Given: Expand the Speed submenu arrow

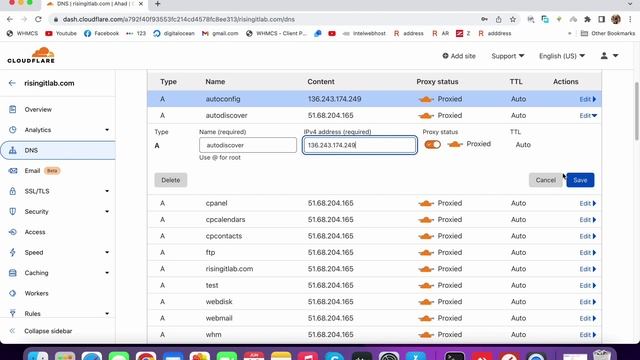Looking at the screenshot, I should click(107, 252).
